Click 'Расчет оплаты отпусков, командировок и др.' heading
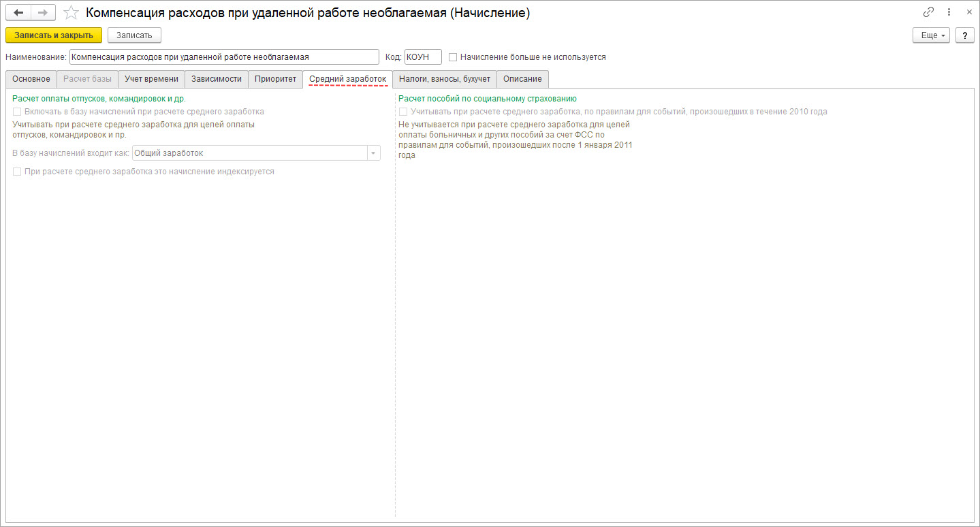 pyautogui.click(x=99, y=99)
